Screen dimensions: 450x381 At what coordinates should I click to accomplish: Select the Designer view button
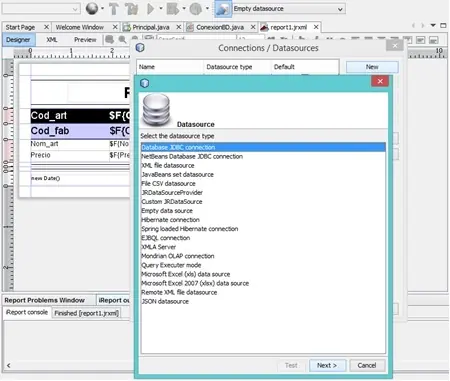click(18, 40)
